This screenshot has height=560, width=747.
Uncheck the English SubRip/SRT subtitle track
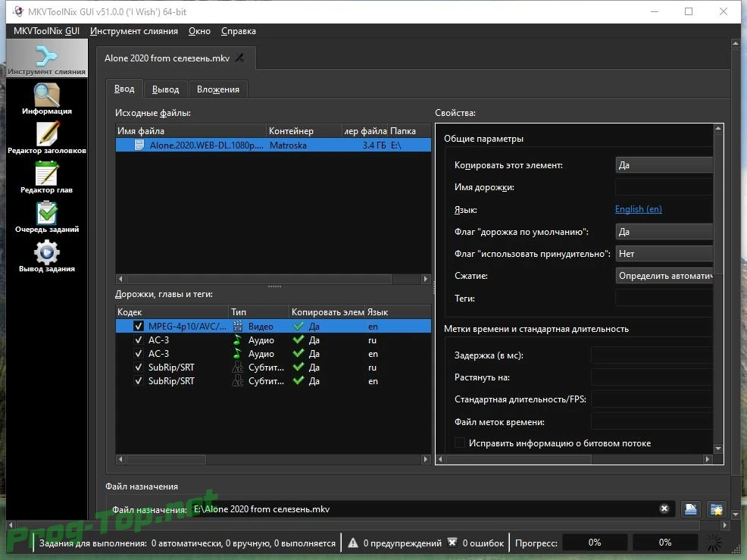click(139, 381)
